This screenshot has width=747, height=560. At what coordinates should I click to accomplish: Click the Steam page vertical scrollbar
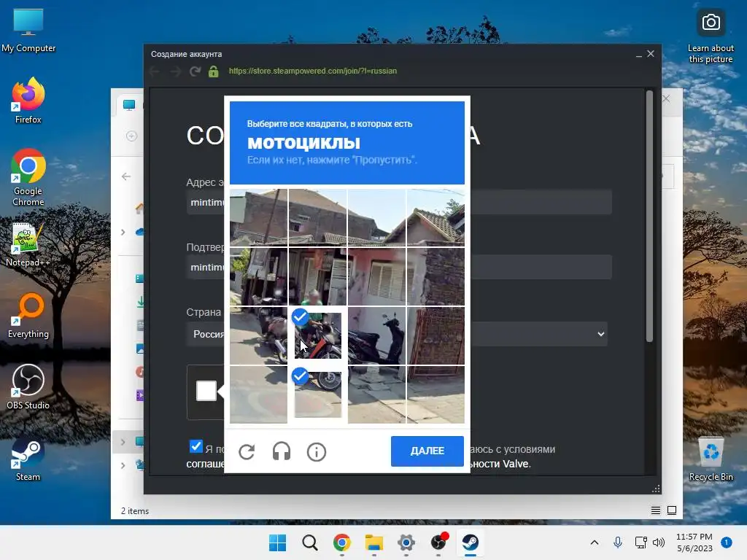coord(649,215)
